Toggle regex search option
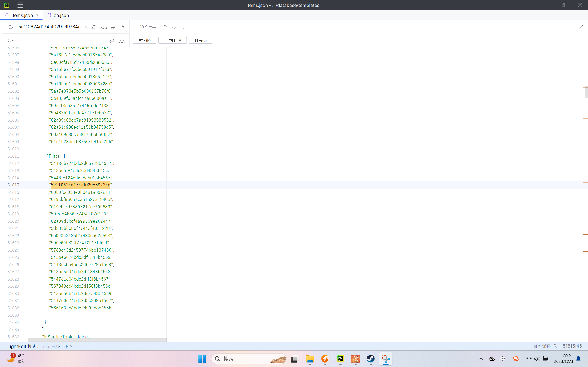Viewport: 588px width, 367px height. 122,28
